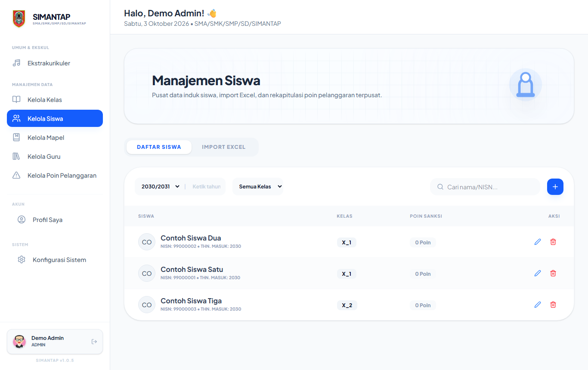Image resolution: width=588 pixels, height=370 pixels.
Task: Expand the Semua Kelas filter dropdown
Action: (x=258, y=187)
